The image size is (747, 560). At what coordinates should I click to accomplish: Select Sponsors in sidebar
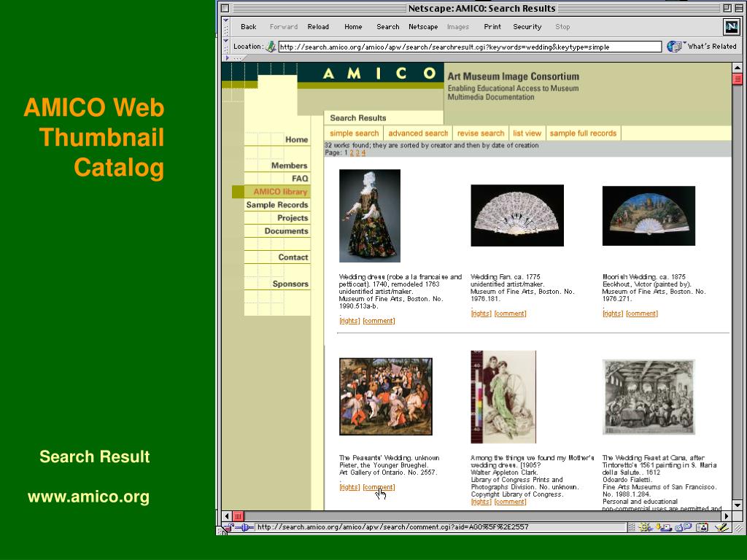(290, 284)
